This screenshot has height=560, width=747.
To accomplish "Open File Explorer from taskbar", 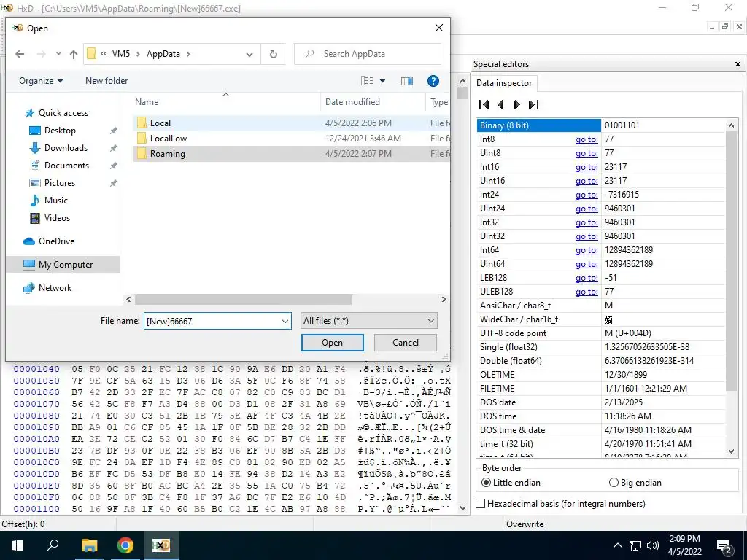I will pyautogui.click(x=89, y=545).
